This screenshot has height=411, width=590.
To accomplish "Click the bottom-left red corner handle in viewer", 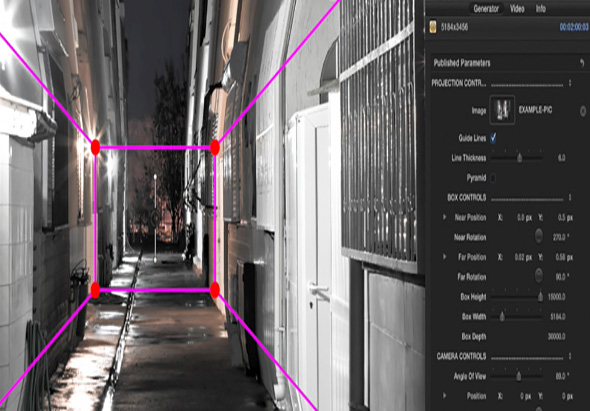I will 95,290.
